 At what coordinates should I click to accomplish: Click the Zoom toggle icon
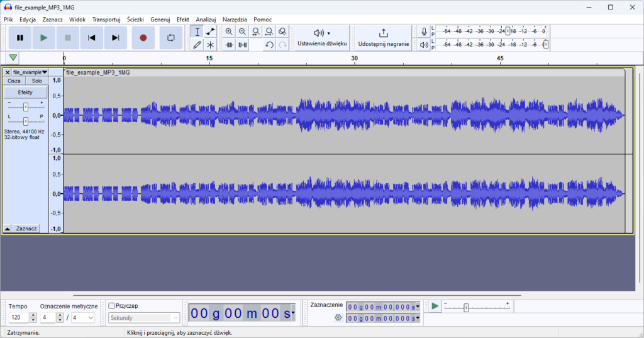pos(282,31)
